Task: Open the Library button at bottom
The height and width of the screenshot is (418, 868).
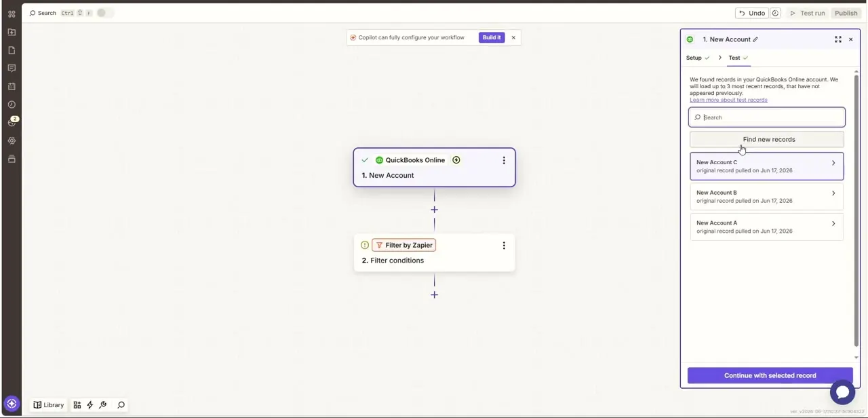Action: (x=49, y=405)
